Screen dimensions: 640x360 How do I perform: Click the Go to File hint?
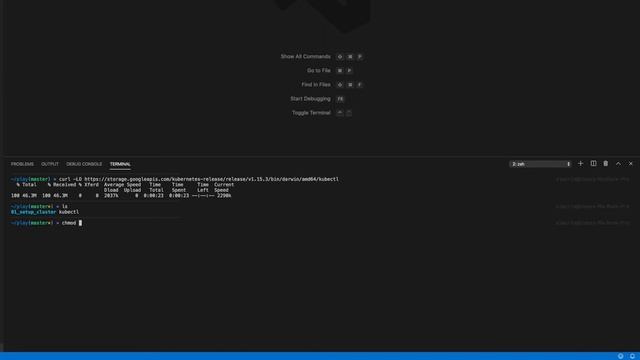pyautogui.click(x=319, y=71)
